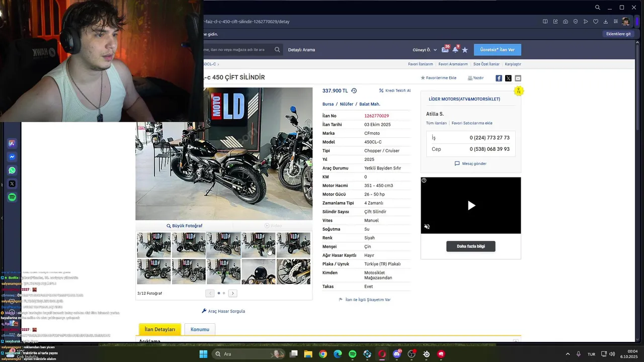644x362 pixels.
Task: Click the favorites star in site header
Action: (x=465, y=50)
